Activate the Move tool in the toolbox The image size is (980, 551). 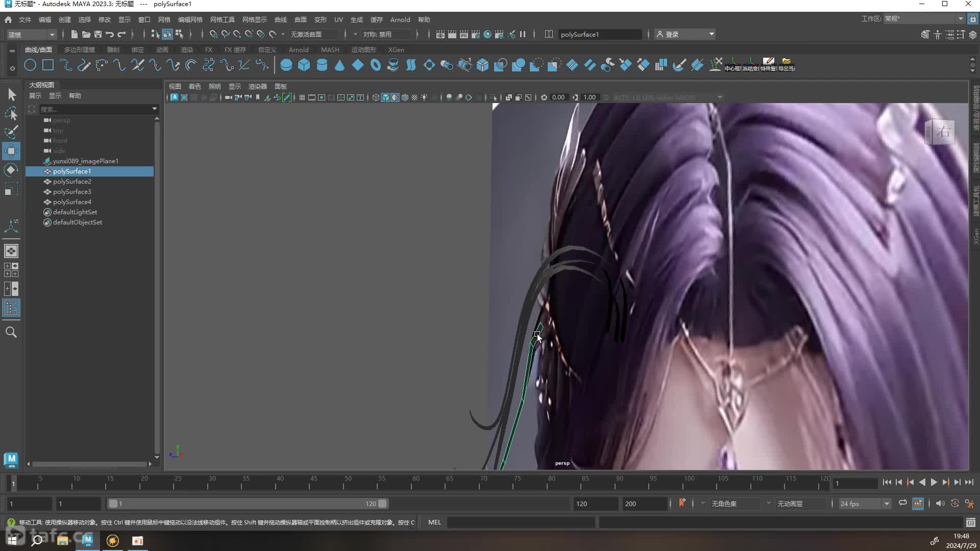(x=11, y=151)
